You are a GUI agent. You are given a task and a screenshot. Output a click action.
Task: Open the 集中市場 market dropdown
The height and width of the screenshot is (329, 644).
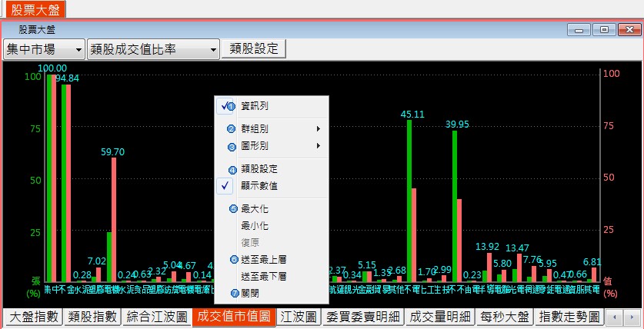click(44, 49)
